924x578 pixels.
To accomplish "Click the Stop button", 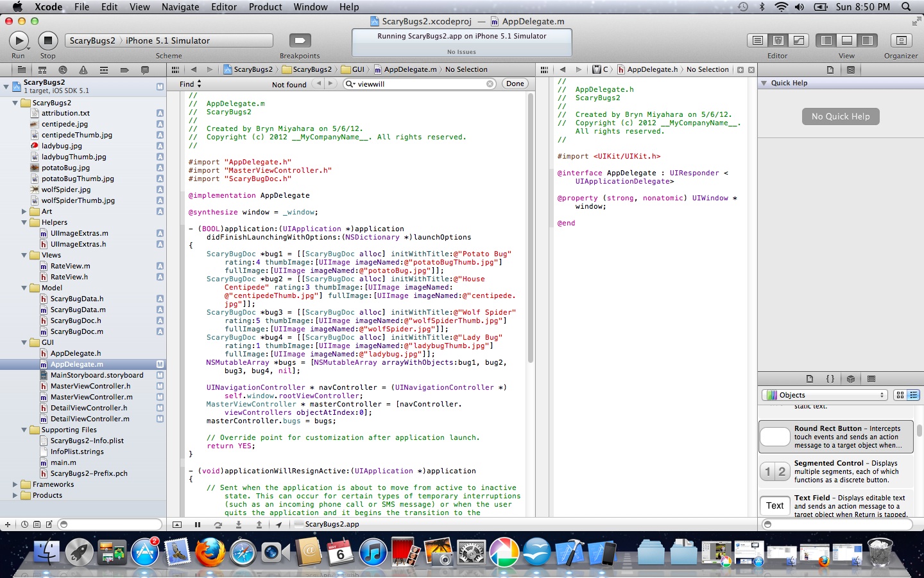I will click(x=47, y=40).
